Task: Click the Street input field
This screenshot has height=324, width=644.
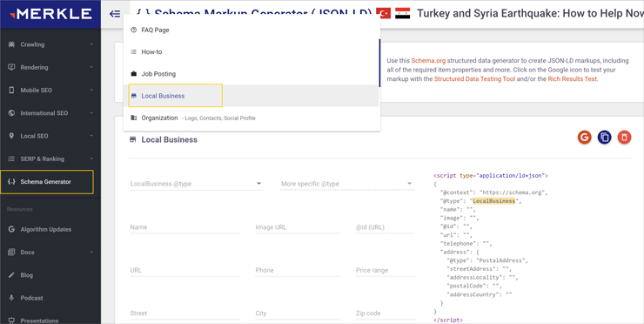Action: click(x=184, y=313)
